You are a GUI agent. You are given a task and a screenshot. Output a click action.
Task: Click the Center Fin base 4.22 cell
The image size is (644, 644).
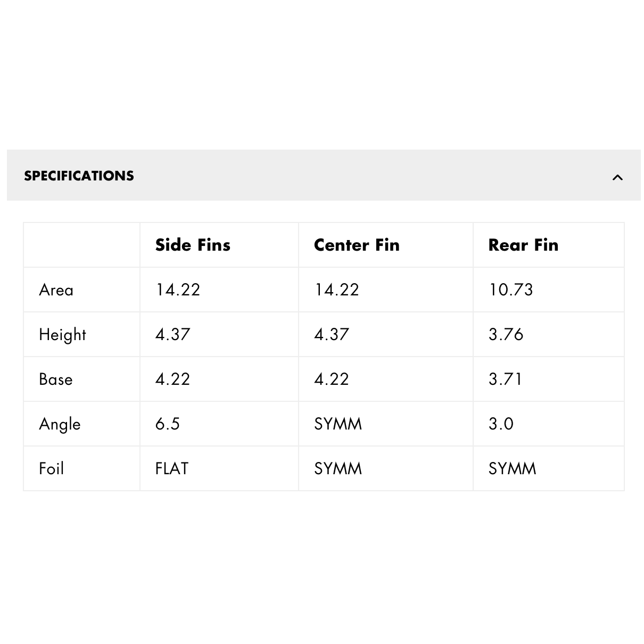(x=386, y=379)
